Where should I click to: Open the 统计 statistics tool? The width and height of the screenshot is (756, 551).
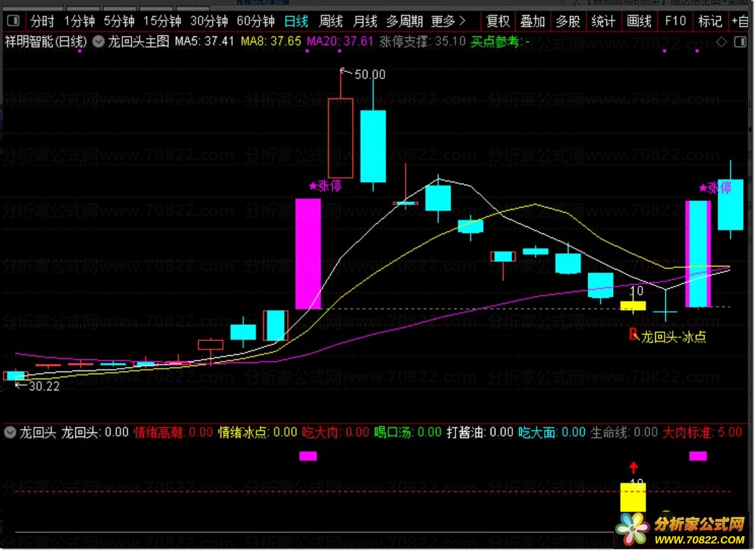[603, 21]
